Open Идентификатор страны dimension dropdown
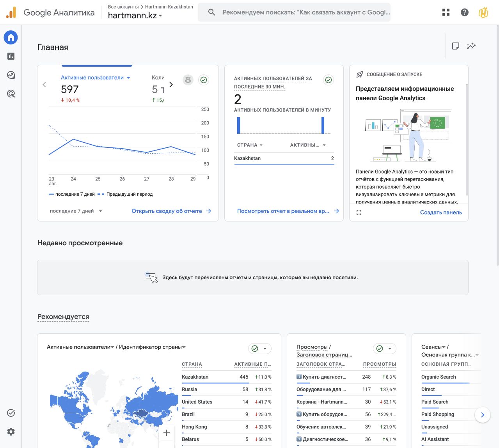 click(152, 347)
